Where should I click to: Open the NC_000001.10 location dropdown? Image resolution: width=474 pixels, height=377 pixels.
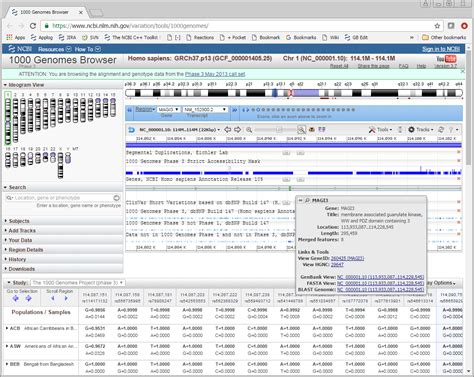tap(179, 129)
